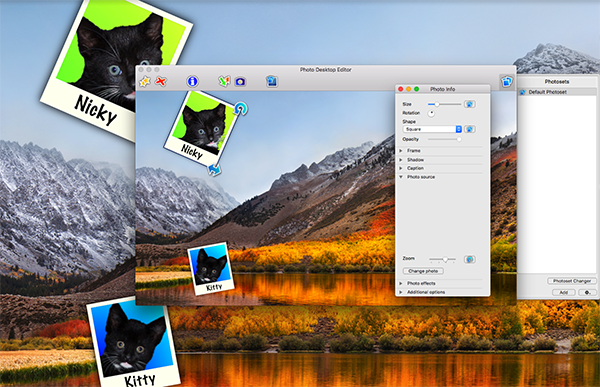Viewport: 600px width, 387px height.
Task: Click the apply-to-all icon beside Shape dropdown
Action: click(470, 129)
